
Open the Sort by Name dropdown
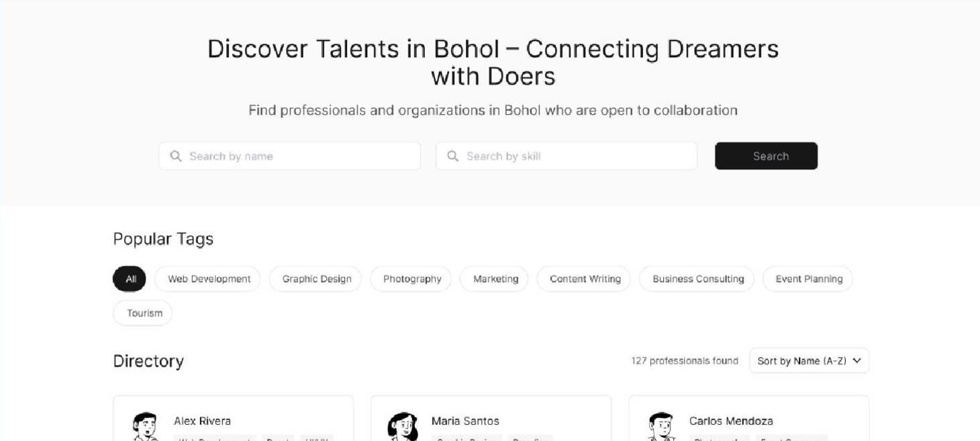(x=801, y=361)
